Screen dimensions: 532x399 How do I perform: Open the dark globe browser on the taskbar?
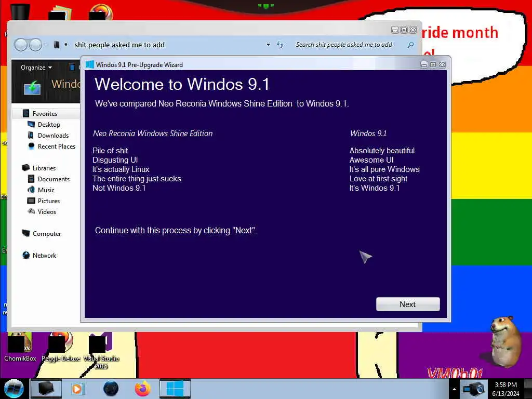111,389
